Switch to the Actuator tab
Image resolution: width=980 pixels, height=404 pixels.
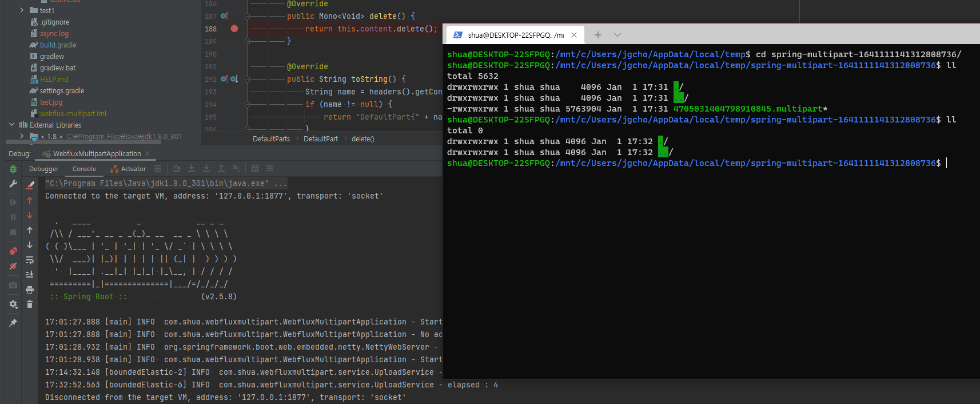click(128, 169)
